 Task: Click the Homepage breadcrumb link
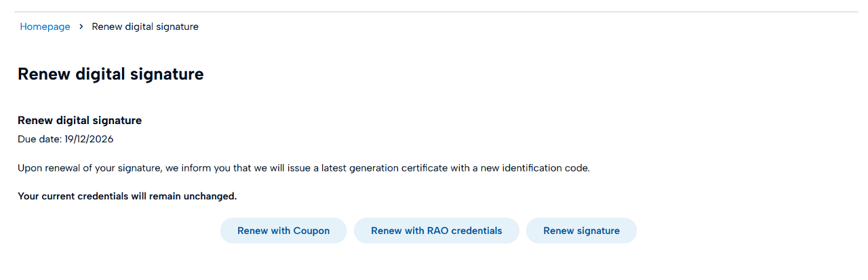pos(45,26)
